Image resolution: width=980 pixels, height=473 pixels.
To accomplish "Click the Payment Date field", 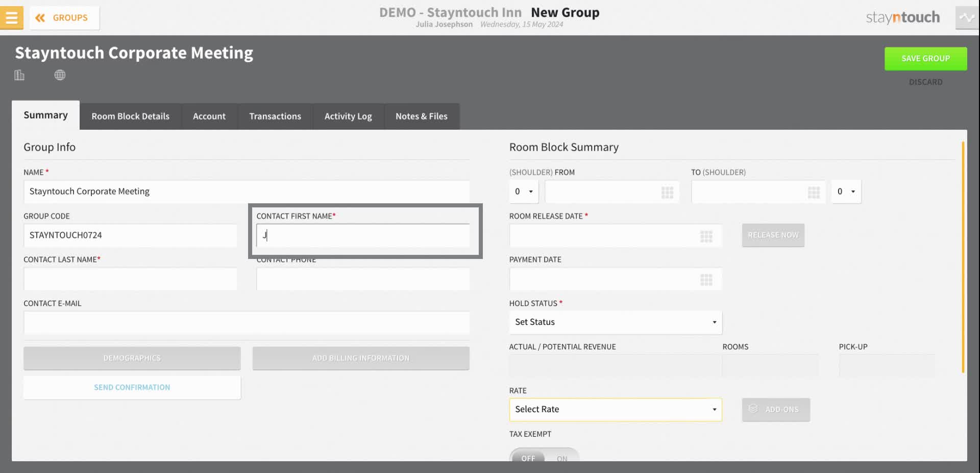I will pyautogui.click(x=616, y=279).
